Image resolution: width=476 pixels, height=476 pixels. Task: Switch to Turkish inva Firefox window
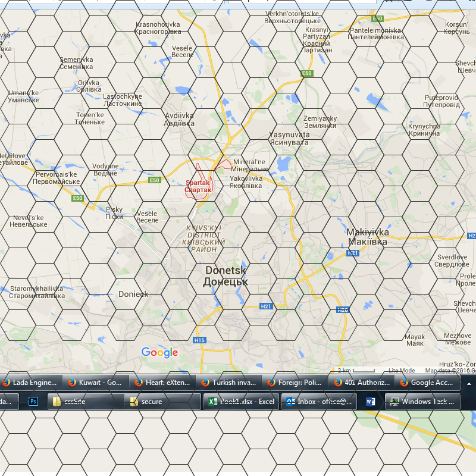229,383
